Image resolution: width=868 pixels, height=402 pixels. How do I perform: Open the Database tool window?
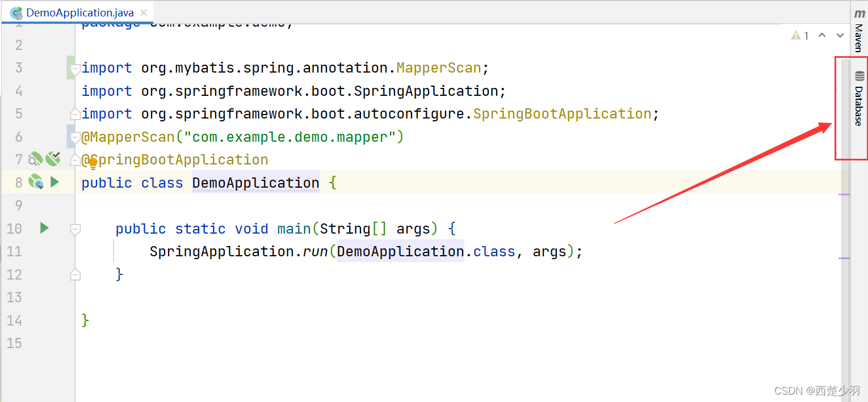859,99
